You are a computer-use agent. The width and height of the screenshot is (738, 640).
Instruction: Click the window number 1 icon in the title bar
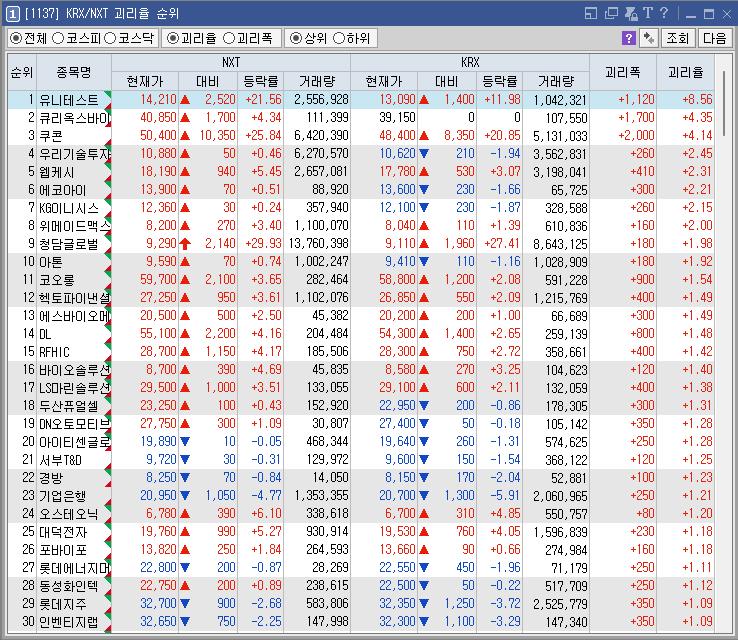tap(12, 14)
